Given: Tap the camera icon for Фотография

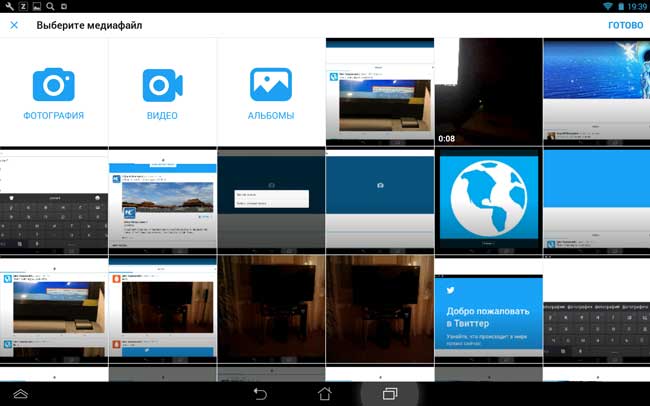Looking at the screenshot, I should [x=54, y=86].
